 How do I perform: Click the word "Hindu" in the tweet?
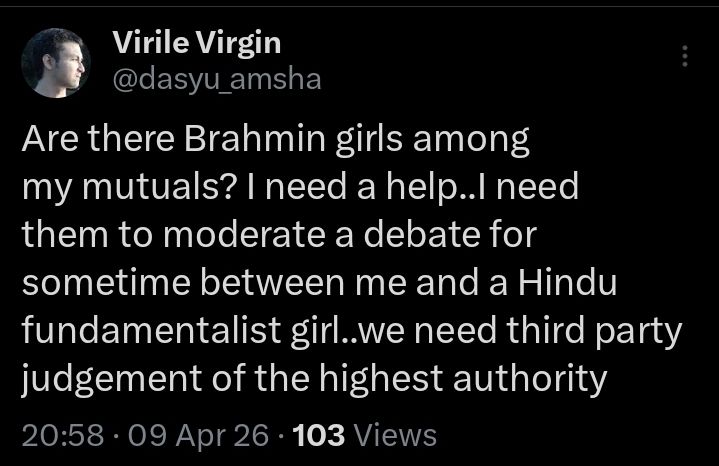565,285
